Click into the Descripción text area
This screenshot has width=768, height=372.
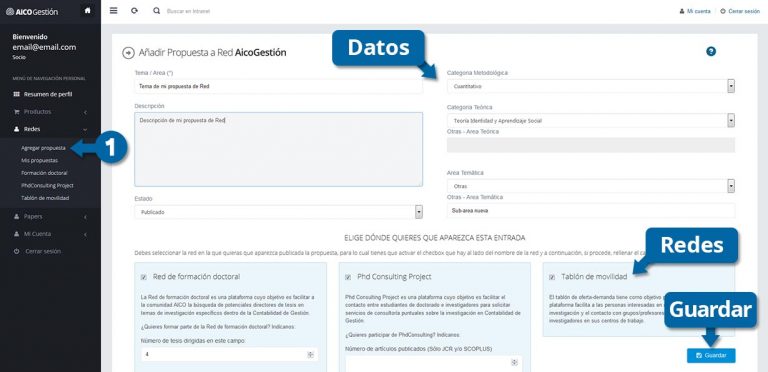point(278,149)
